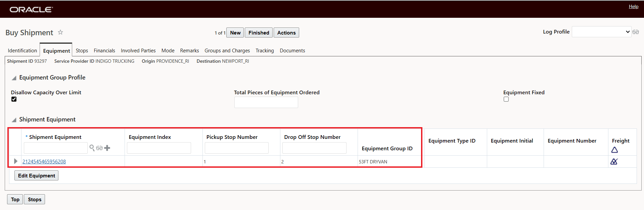Click Equipment Number column header
This screenshot has width=644, height=210.
point(572,141)
